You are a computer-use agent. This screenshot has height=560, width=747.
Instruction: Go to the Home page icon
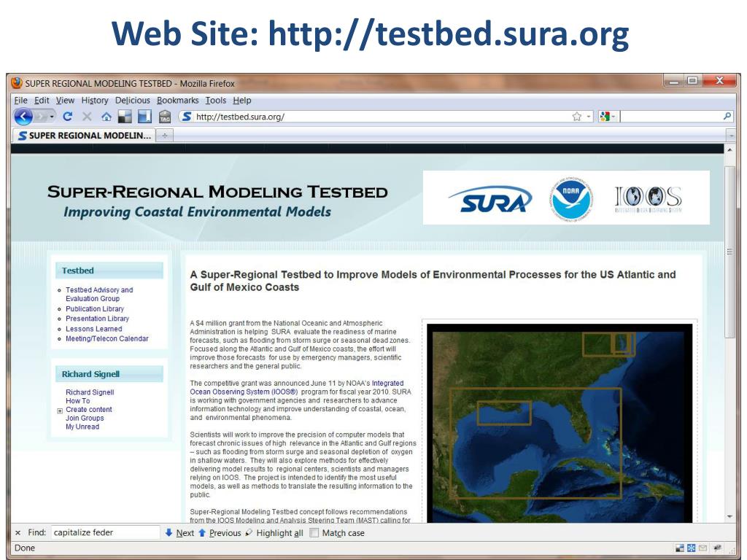pyautogui.click(x=107, y=117)
